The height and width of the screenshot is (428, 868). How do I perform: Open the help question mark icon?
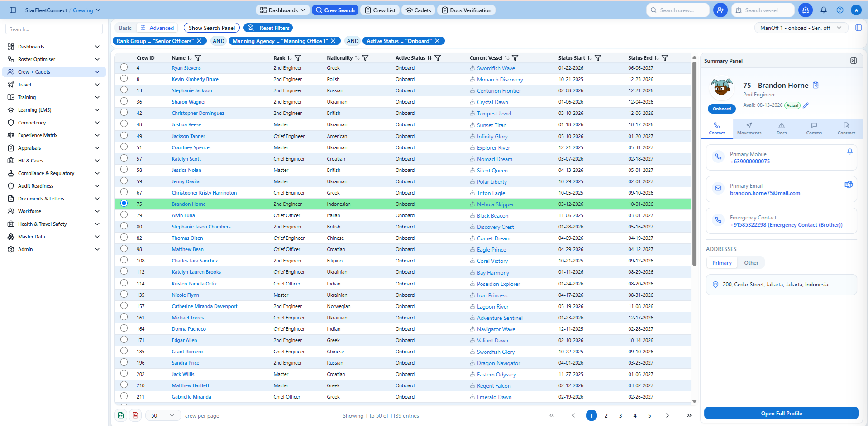coord(840,10)
